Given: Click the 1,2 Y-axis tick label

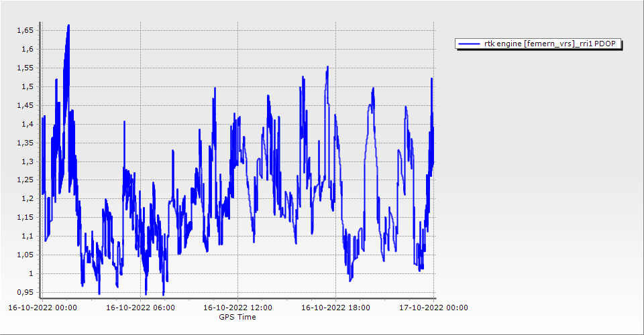Looking at the screenshot, I should click(27, 199).
